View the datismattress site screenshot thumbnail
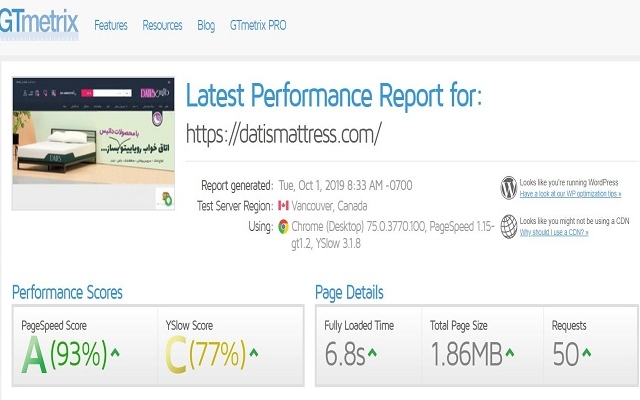This screenshot has width=640, height=400. pos(93,143)
